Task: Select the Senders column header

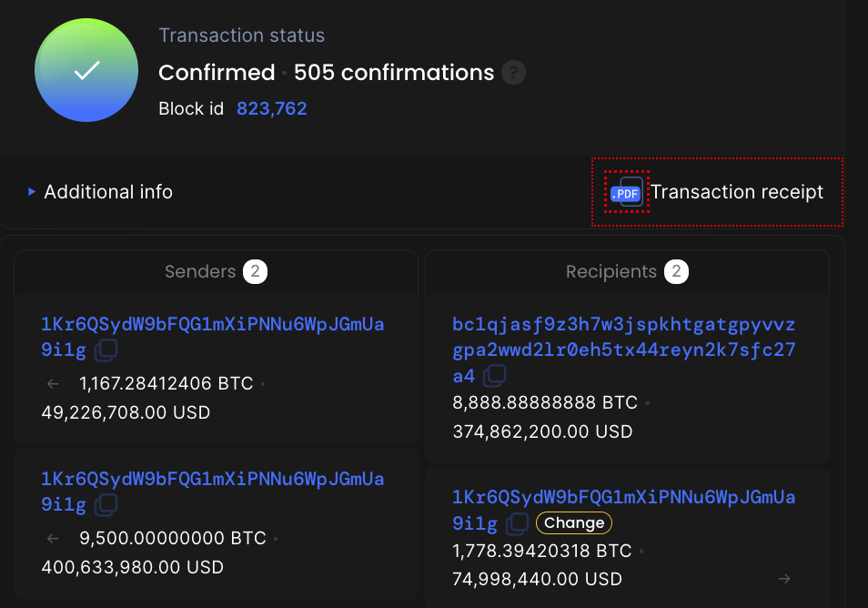Action: pos(216,271)
